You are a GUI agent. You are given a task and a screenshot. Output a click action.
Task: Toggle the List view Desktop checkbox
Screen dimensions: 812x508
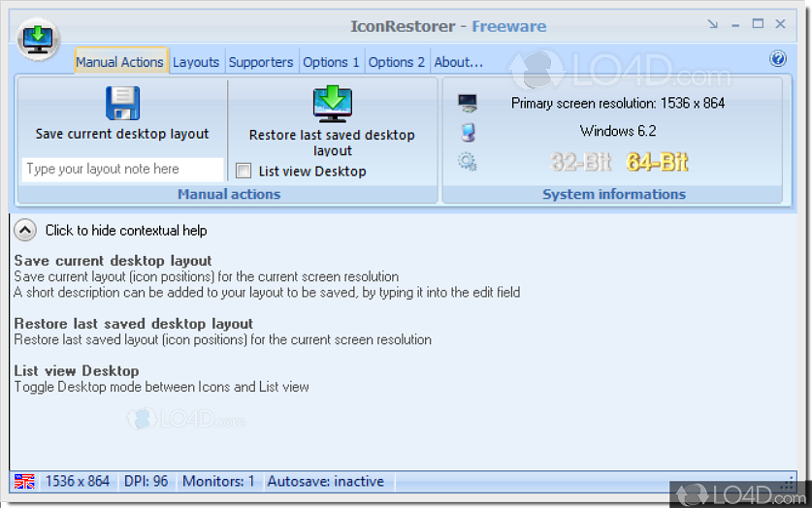click(244, 171)
